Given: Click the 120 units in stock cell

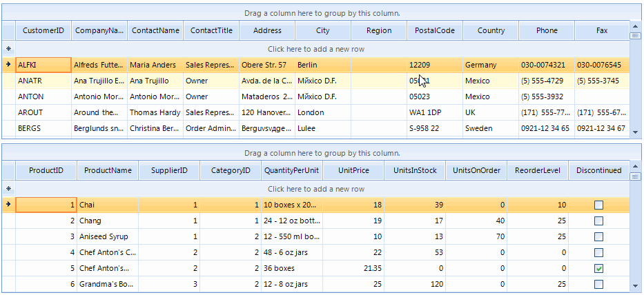Looking at the screenshot, I should (x=415, y=284).
